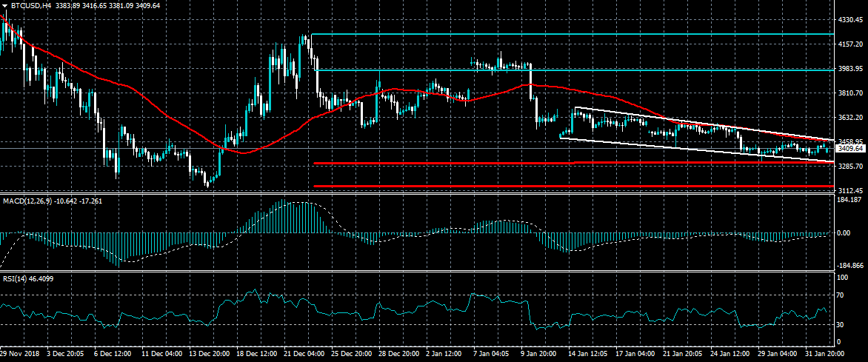868x362 pixels.
Task: Click the 13 Dec 20:00 time label
Action: (210, 353)
